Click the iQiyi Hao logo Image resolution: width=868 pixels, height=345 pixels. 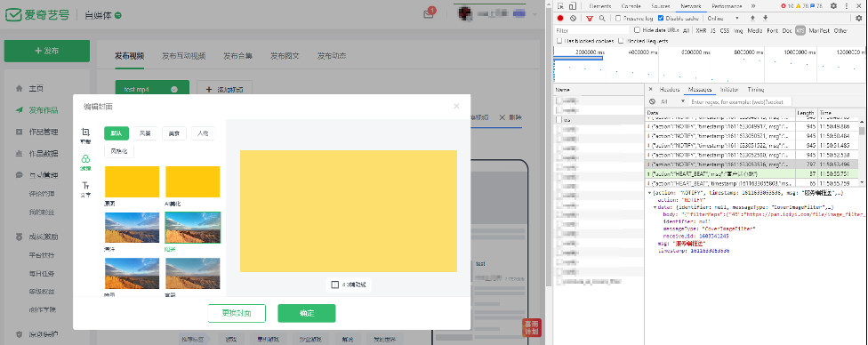point(37,15)
